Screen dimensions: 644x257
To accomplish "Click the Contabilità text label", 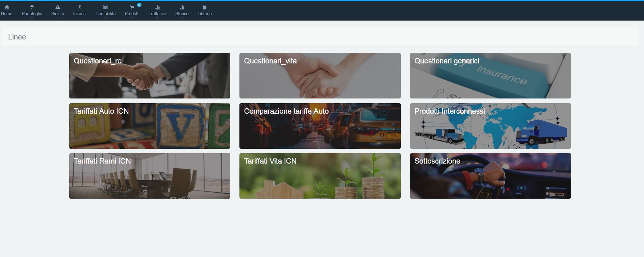I will (x=105, y=14).
